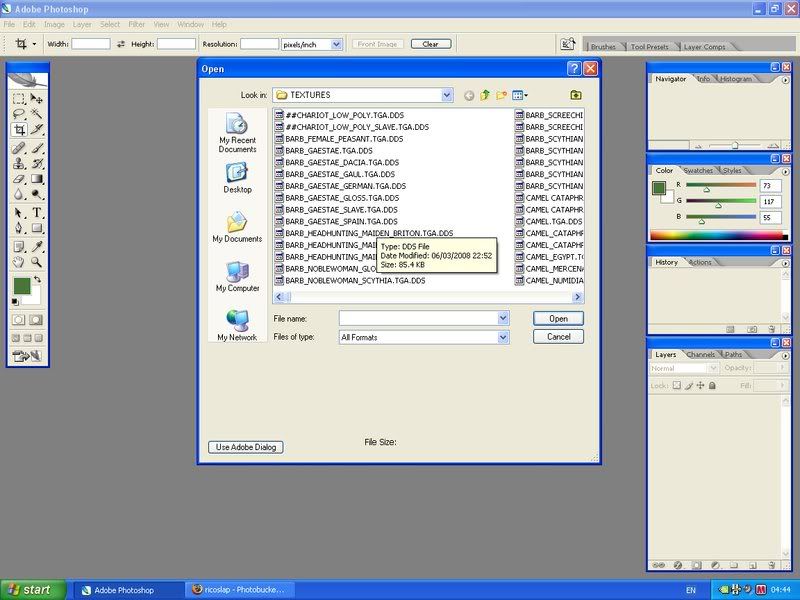Expand the Look in folder dropdown
The height and width of the screenshot is (600, 800).
pos(446,95)
